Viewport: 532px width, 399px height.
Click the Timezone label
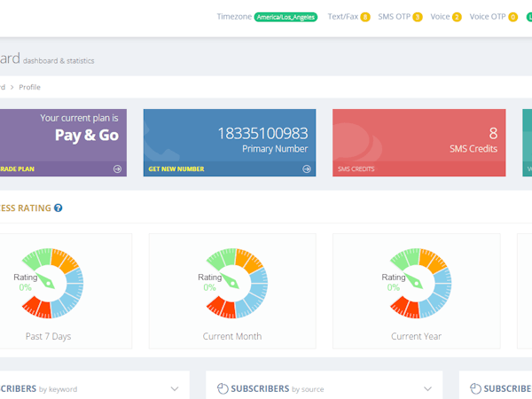(234, 17)
